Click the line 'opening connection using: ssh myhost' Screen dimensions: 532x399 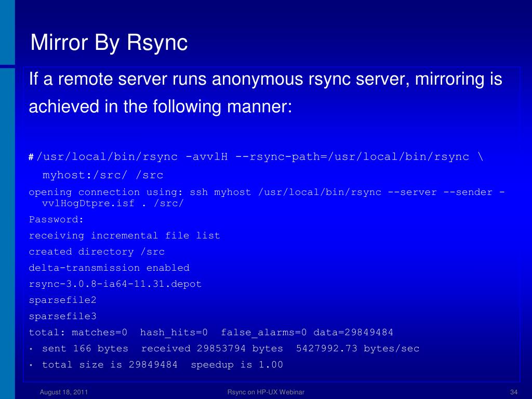coord(267,192)
